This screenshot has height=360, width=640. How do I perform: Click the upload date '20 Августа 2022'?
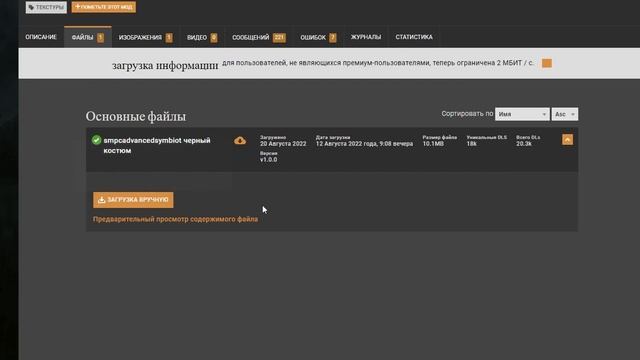pyautogui.click(x=283, y=144)
